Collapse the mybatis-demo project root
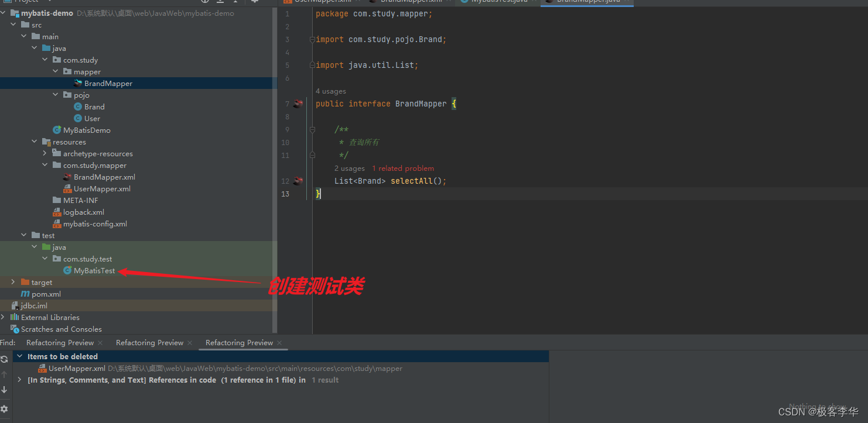 [x=4, y=13]
